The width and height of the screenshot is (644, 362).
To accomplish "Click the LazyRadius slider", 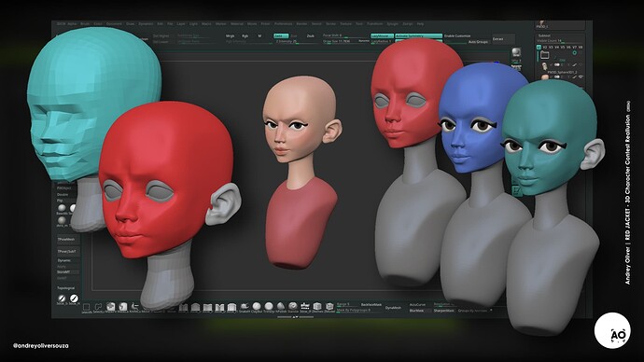I will pos(382,41).
